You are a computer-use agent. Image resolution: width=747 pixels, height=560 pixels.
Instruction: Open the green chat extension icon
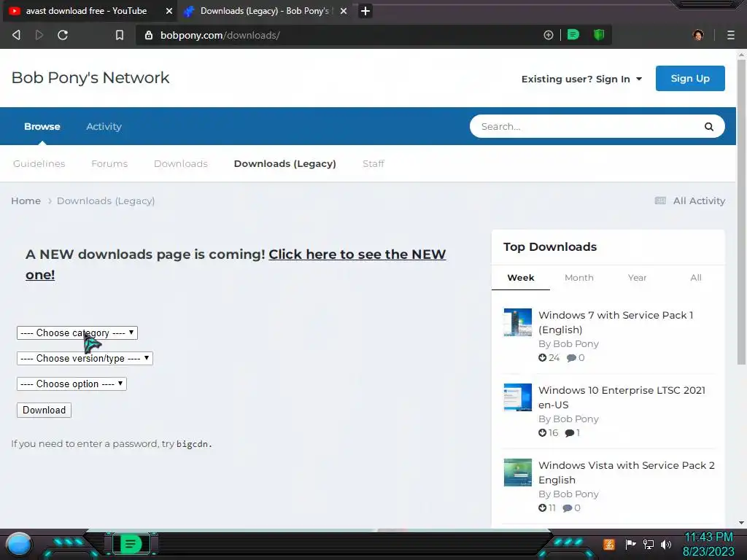[x=573, y=35]
